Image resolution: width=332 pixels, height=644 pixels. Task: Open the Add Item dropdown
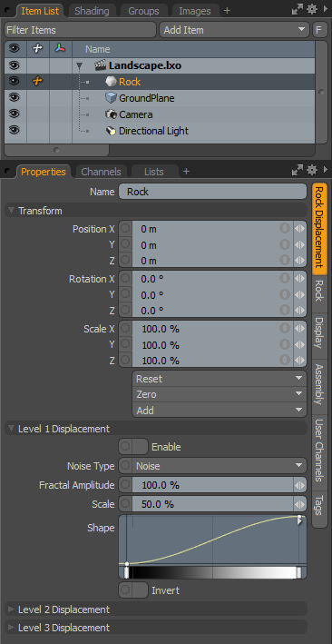234,30
